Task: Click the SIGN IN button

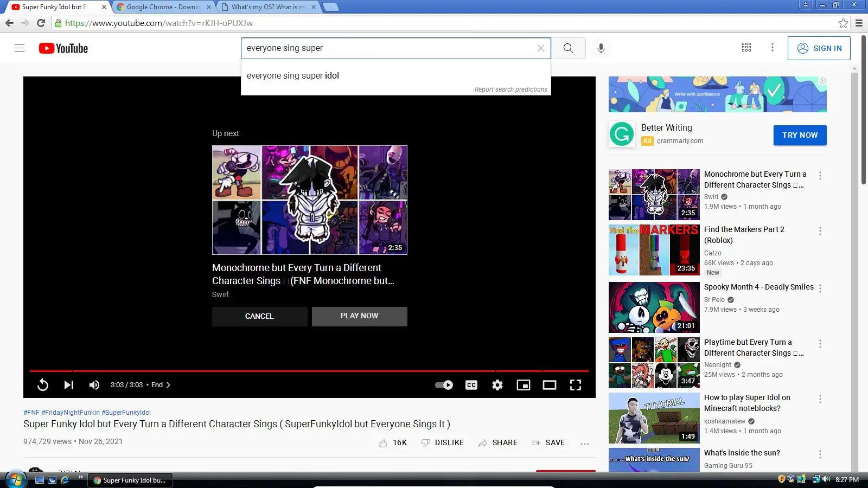Action: 819,48
